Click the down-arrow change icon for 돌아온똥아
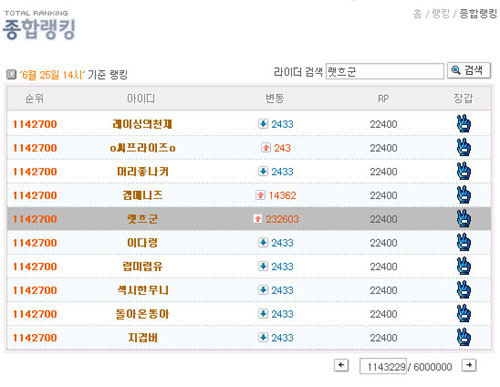Viewport: 500px width, 387px height. (x=263, y=314)
